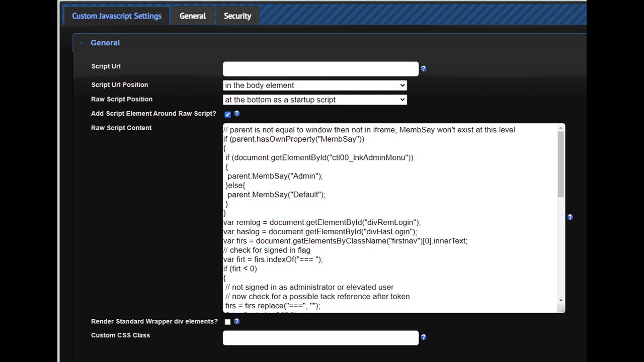Click the code line 'parent.MembSay("Admin");'

pos(275,176)
